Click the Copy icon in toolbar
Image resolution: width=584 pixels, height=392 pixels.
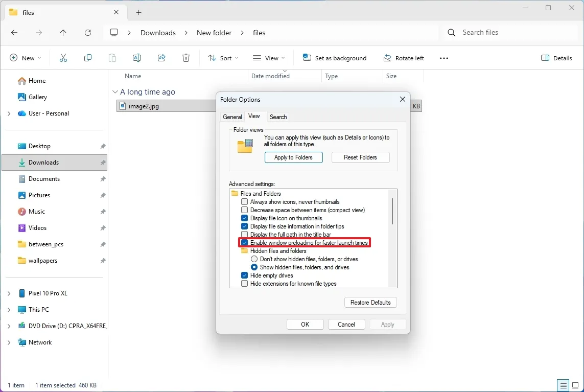coord(88,58)
